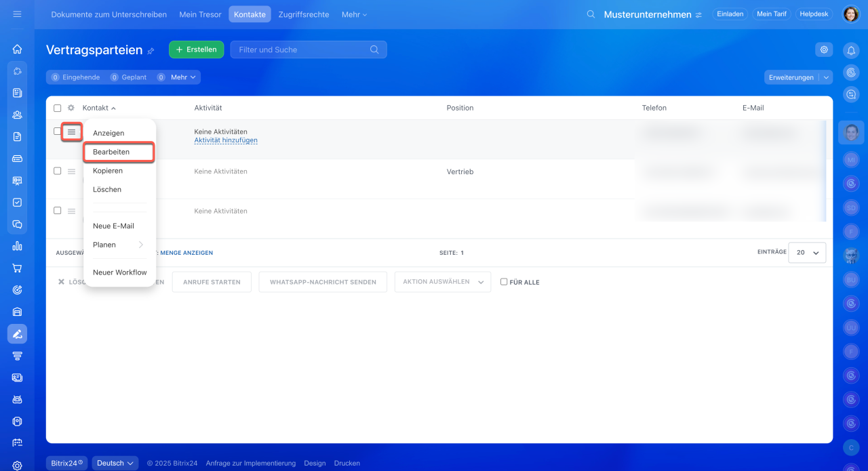
Task: Open the tasks checkbox icon in left sidebar
Action: (17, 202)
